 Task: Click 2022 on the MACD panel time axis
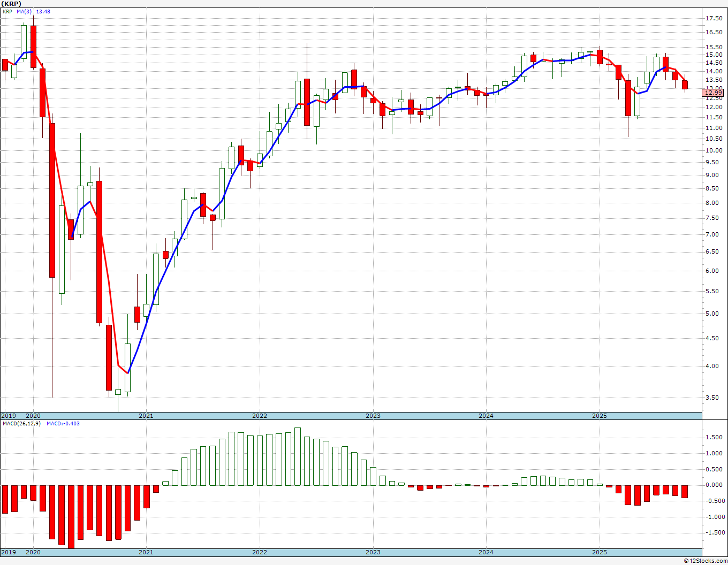[260, 552]
